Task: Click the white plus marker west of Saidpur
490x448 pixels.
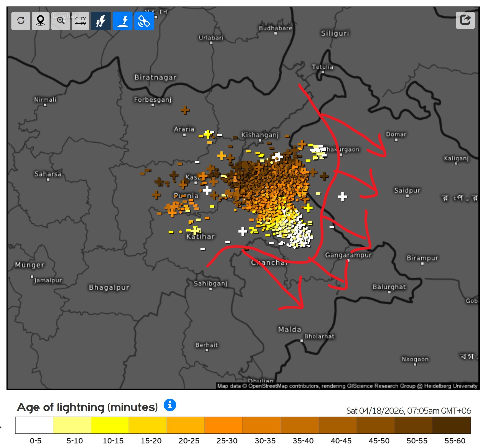Action: coord(342,197)
